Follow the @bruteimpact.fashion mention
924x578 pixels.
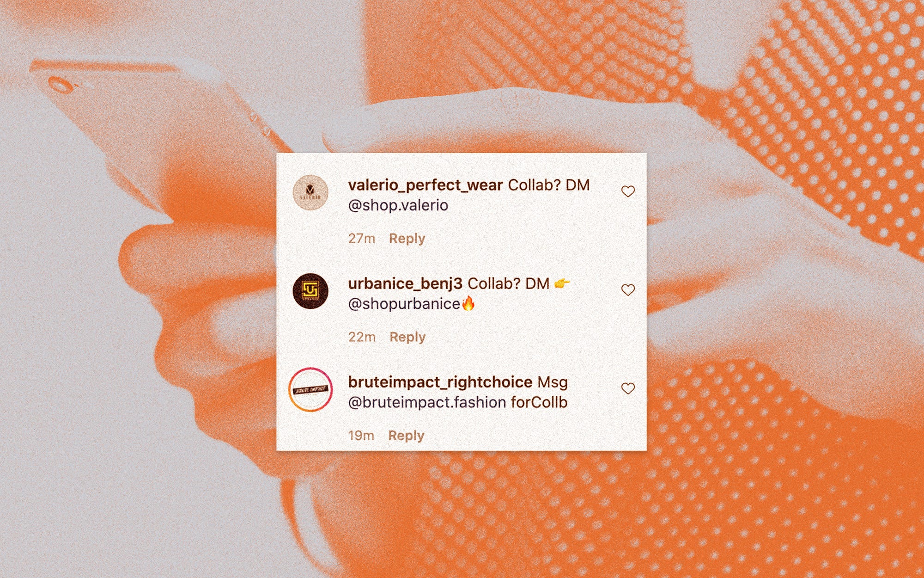point(427,402)
